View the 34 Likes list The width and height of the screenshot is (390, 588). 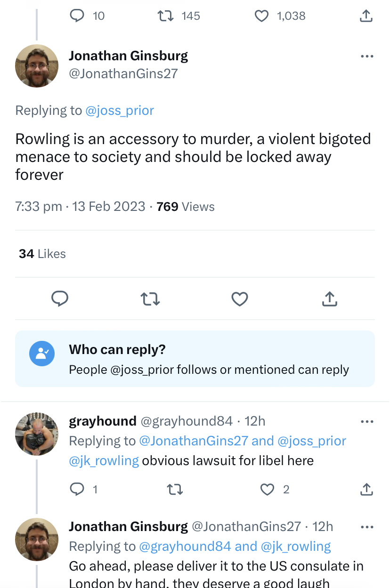click(x=42, y=254)
